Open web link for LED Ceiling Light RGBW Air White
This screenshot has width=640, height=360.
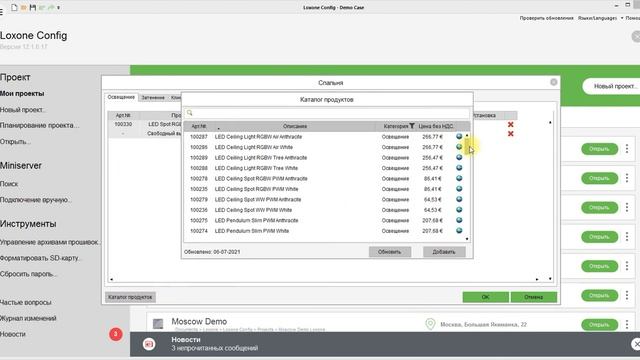459,147
